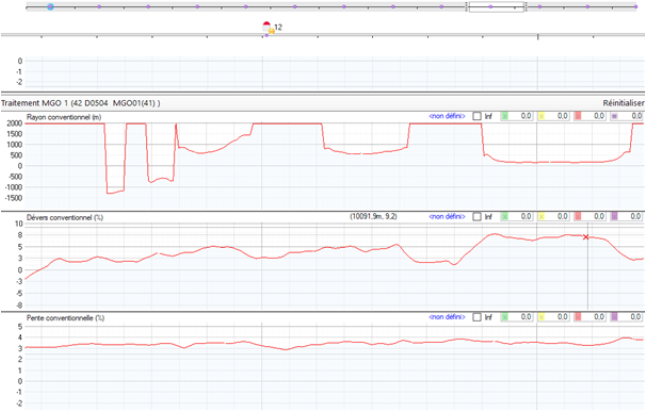Click the green threshold icon in Pente row

[504, 316]
